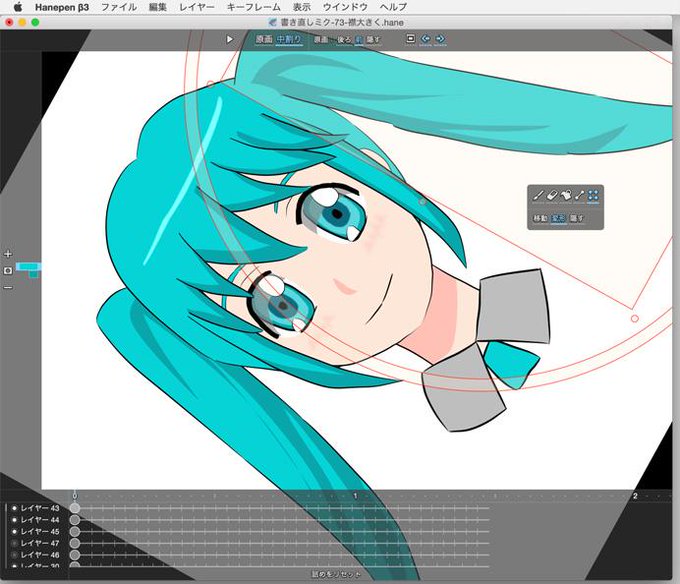Click keyframe circle on レイヤー 44 track
Screen dimensions: 680x584
(x=75, y=519)
